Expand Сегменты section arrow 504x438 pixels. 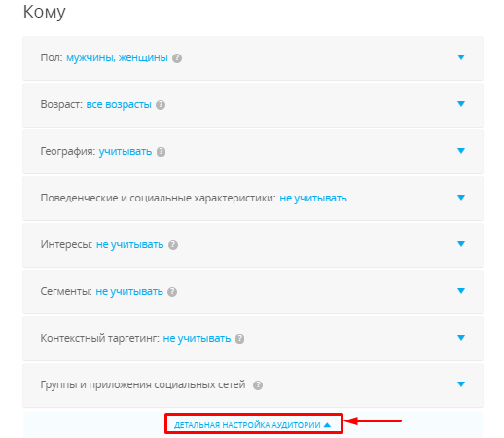[461, 291]
